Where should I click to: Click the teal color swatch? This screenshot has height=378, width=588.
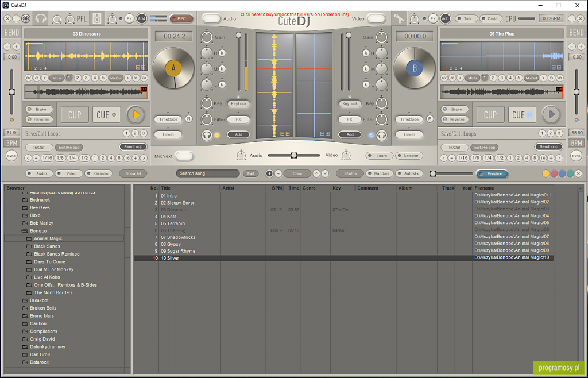tap(570, 173)
